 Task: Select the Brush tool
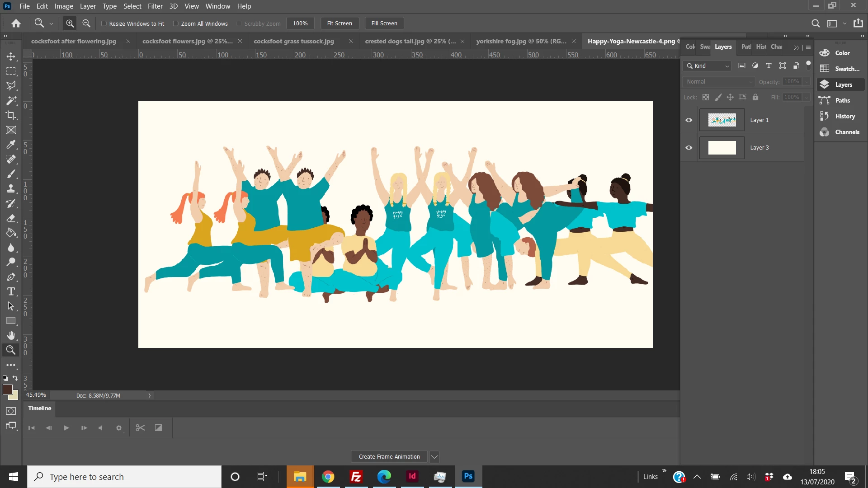coord(11,174)
